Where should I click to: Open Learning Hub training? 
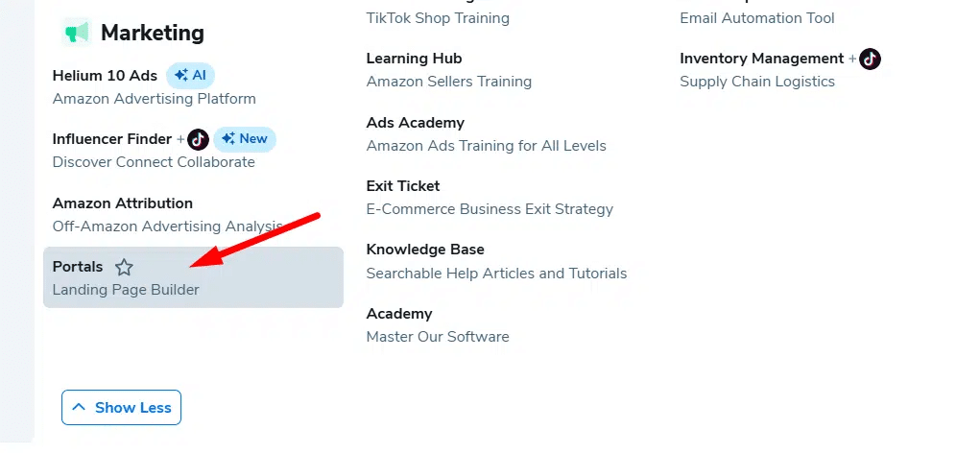coord(415,59)
